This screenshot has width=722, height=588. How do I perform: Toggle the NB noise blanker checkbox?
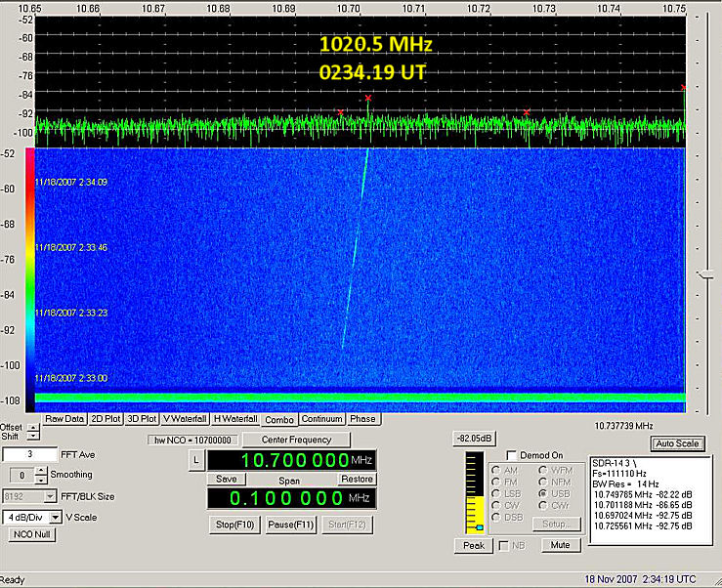coord(504,546)
